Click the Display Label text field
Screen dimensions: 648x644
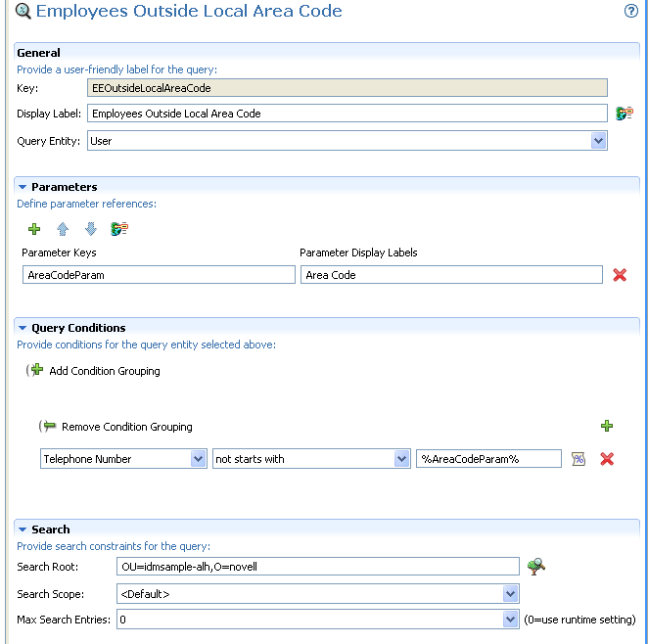347,114
